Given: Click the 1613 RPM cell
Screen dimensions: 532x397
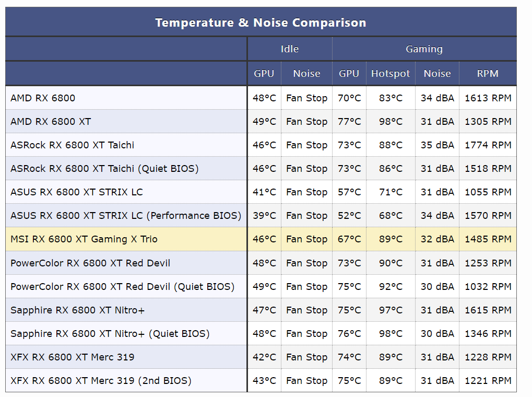Looking at the screenshot, I should click(488, 98).
